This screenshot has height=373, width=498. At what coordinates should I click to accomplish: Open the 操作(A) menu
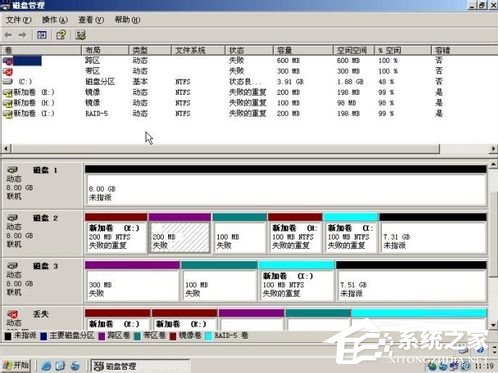(55, 20)
